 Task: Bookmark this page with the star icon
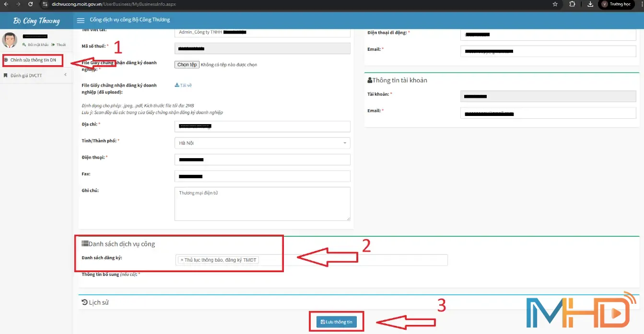click(x=555, y=4)
